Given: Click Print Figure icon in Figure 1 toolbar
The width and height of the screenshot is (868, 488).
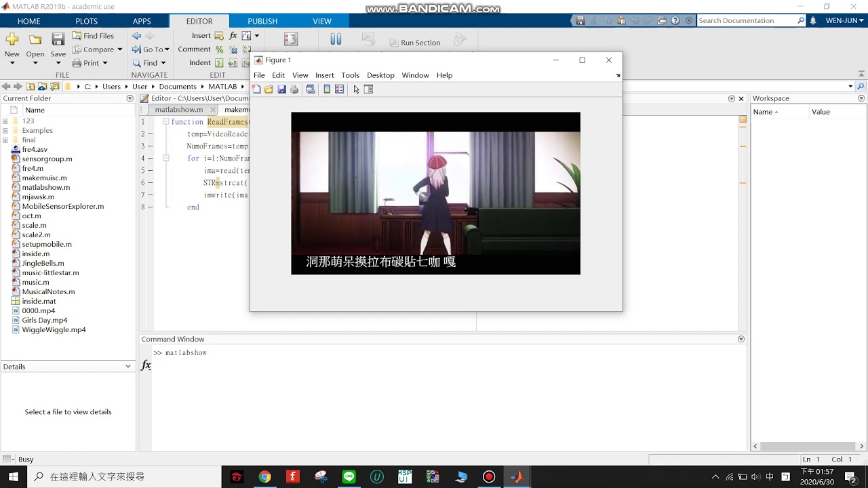Looking at the screenshot, I should (x=294, y=89).
